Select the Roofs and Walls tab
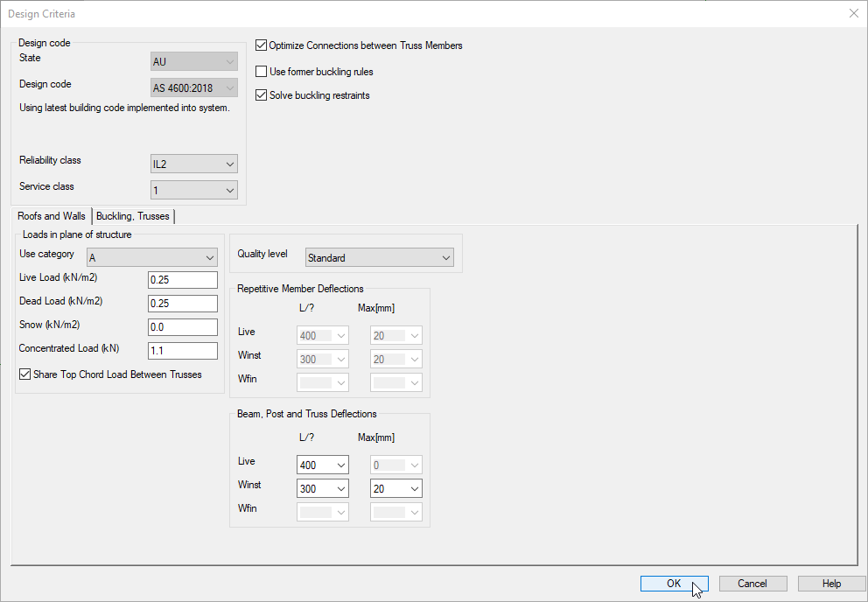Viewport: 868px width, 602px height. click(52, 216)
